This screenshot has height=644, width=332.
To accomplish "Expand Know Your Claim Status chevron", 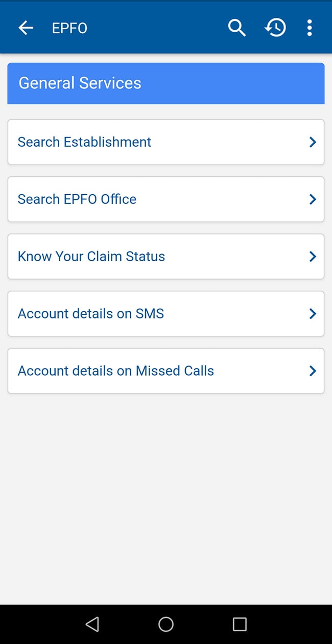I will tap(313, 257).
